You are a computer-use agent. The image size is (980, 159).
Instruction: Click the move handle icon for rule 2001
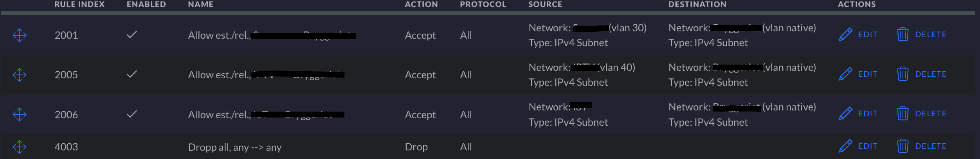20,35
